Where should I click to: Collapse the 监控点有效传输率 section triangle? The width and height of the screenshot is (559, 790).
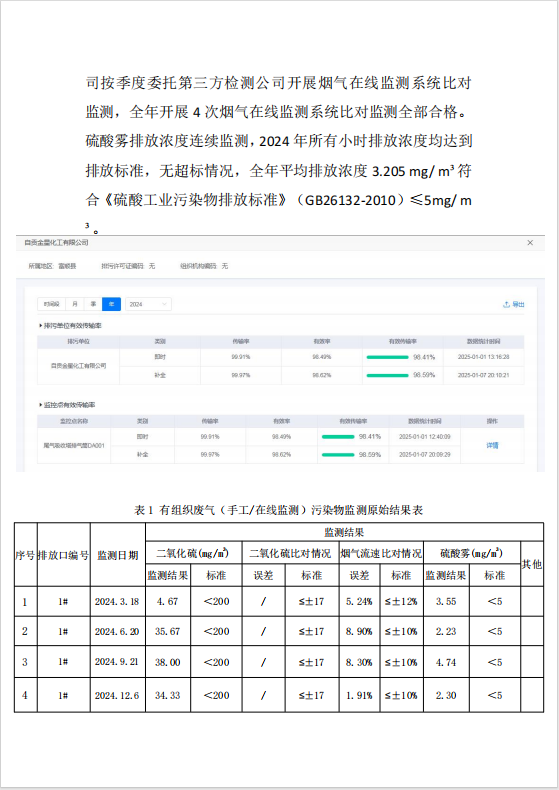[x=40, y=405]
